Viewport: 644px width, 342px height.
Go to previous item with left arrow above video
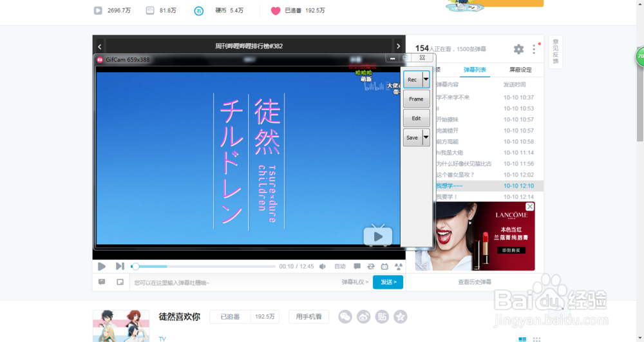[99, 46]
